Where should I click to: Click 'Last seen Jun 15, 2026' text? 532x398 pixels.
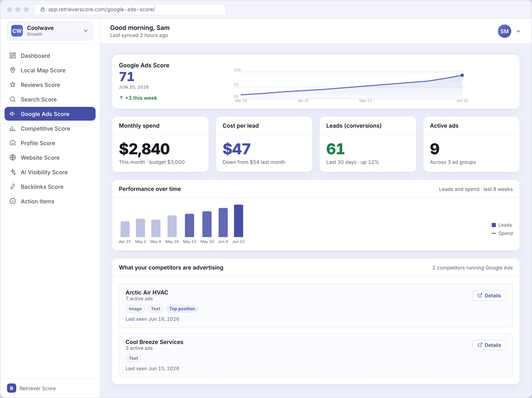(152, 368)
